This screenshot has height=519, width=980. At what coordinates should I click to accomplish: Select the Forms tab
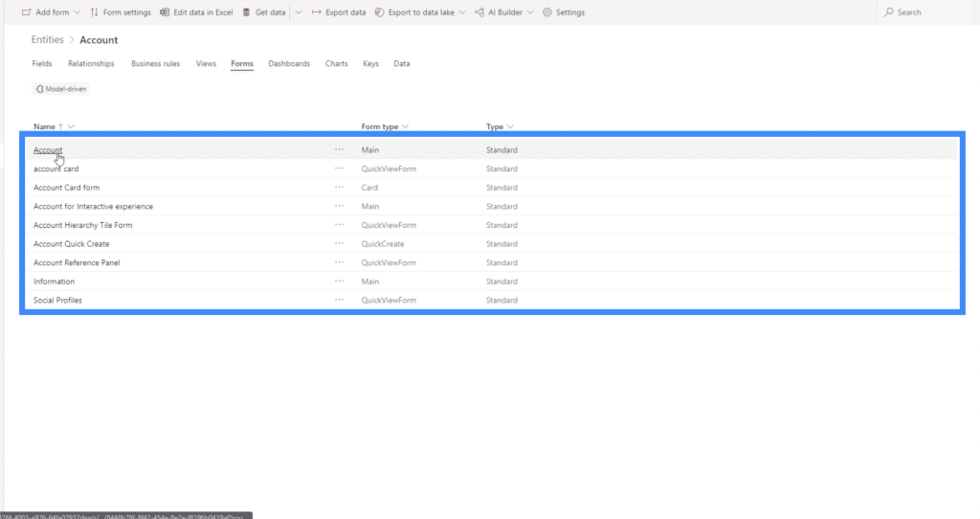[242, 64]
